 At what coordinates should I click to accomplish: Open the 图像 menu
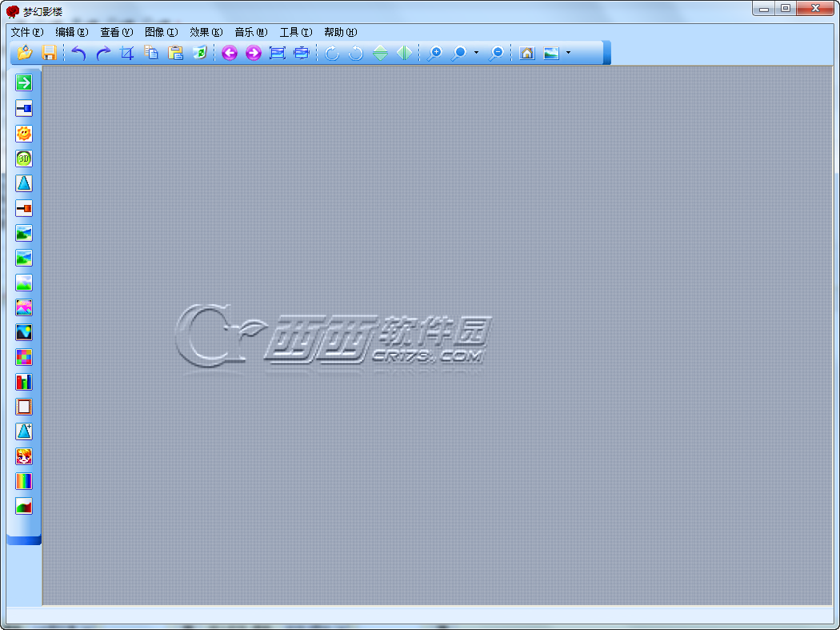[x=162, y=32]
